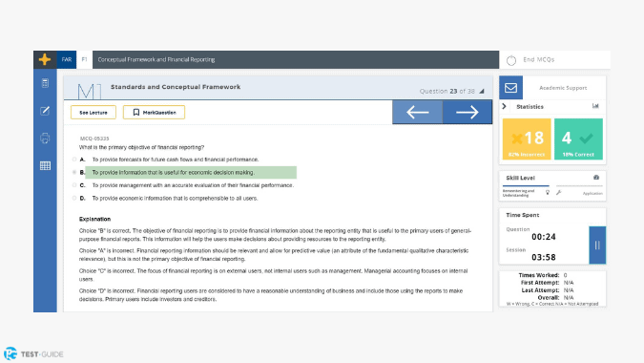Click the lightbulb icon under Skill Level

548,192
